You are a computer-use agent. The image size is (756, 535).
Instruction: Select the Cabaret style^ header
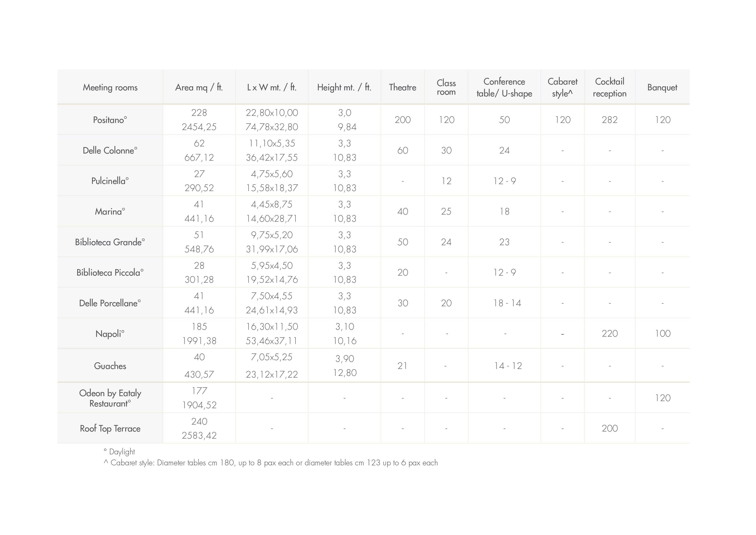(x=562, y=87)
